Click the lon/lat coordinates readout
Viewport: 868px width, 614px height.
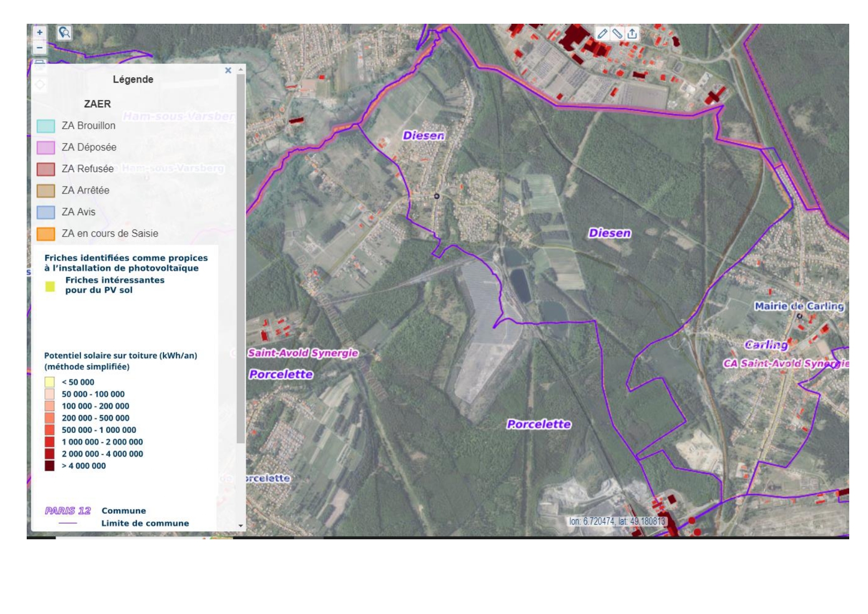click(x=617, y=521)
